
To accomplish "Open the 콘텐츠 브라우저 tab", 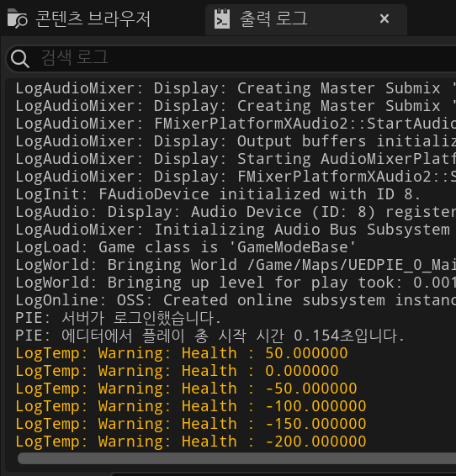I will [x=79, y=19].
